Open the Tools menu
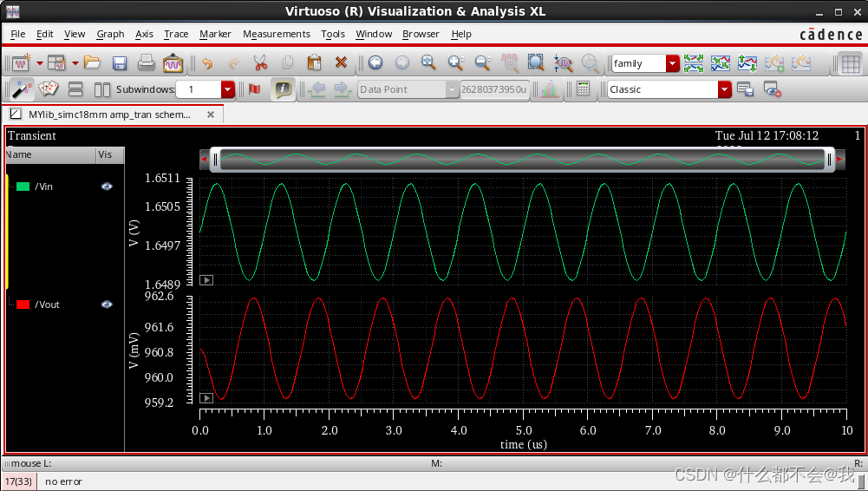This screenshot has width=868, height=491. (333, 34)
